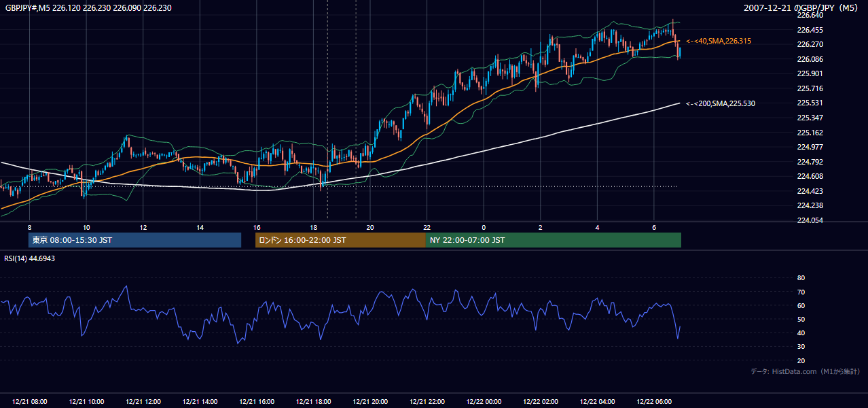The image size is (868, 408).
Task: Click price axis value 224.792
Action: [x=810, y=162]
